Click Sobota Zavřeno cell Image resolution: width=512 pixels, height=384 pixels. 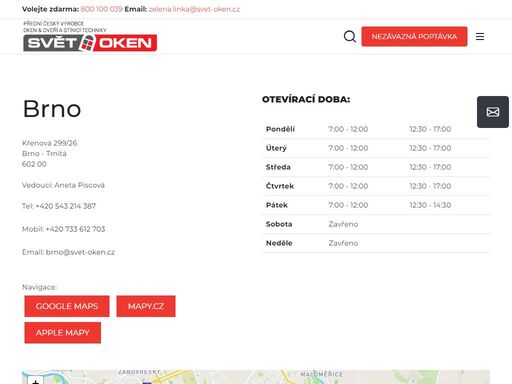click(x=343, y=224)
